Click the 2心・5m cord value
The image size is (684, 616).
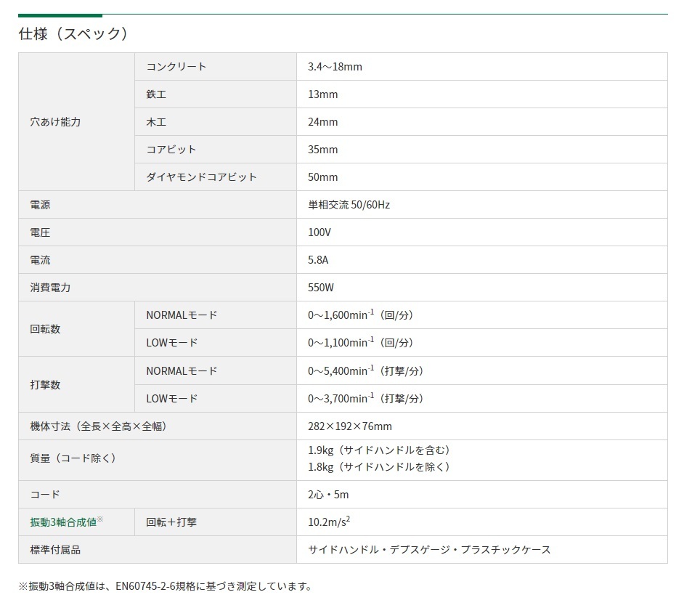tap(328, 495)
